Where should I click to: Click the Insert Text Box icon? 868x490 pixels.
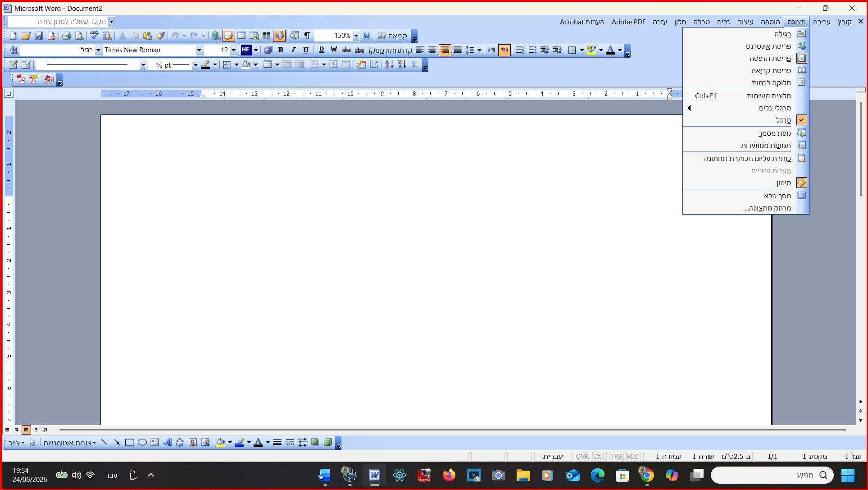155,442
